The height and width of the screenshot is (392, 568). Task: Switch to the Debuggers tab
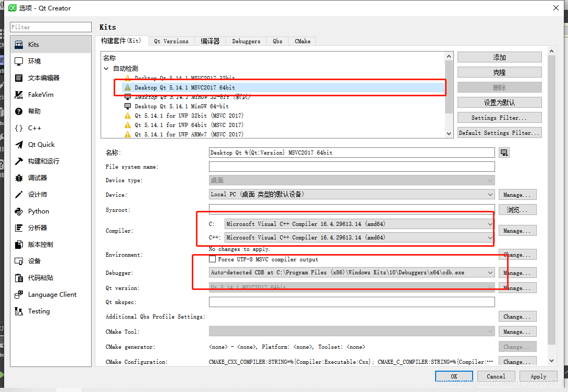(x=246, y=41)
